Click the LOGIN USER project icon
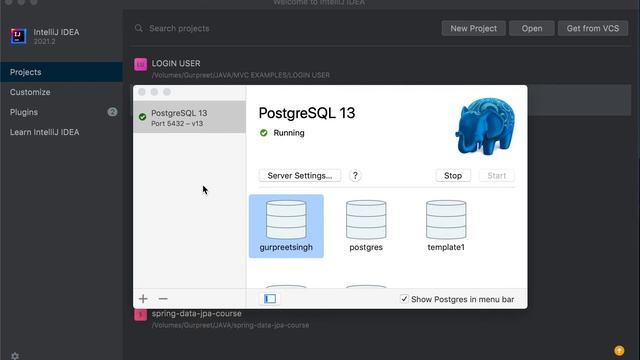Image resolution: width=640 pixels, height=360 pixels. (140, 64)
